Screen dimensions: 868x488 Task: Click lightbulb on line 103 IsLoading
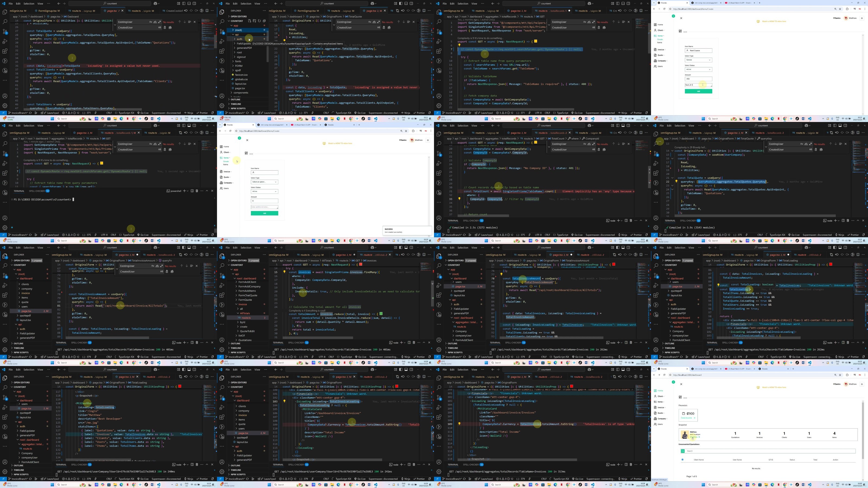pyautogui.click(x=284, y=401)
